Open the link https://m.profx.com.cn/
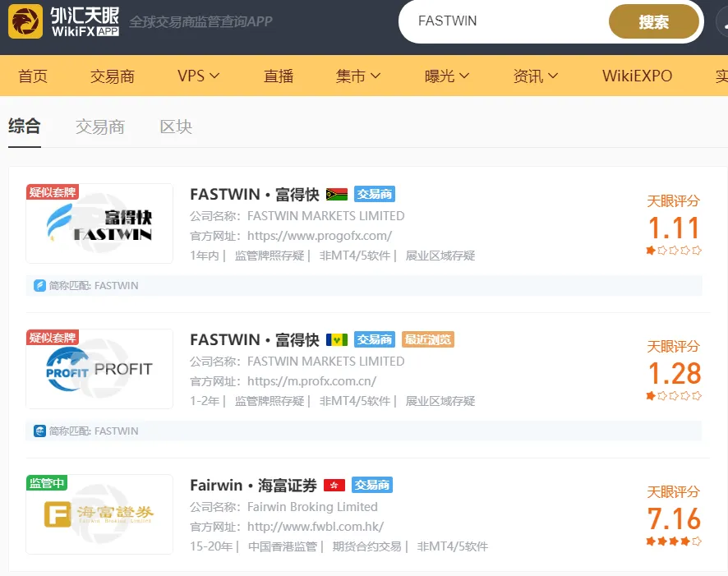This screenshot has height=576, width=728. (311, 381)
